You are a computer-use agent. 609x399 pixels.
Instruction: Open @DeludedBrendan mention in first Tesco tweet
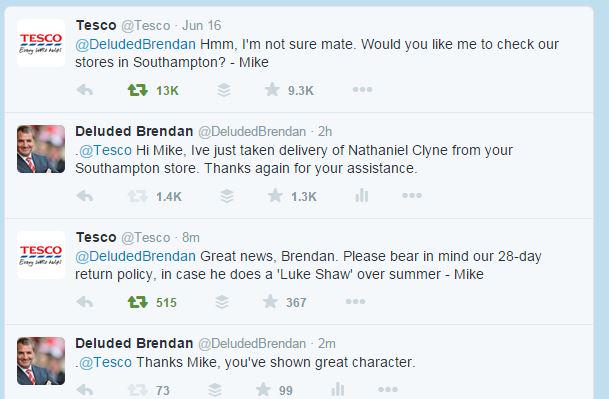pyautogui.click(x=136, y=44)
